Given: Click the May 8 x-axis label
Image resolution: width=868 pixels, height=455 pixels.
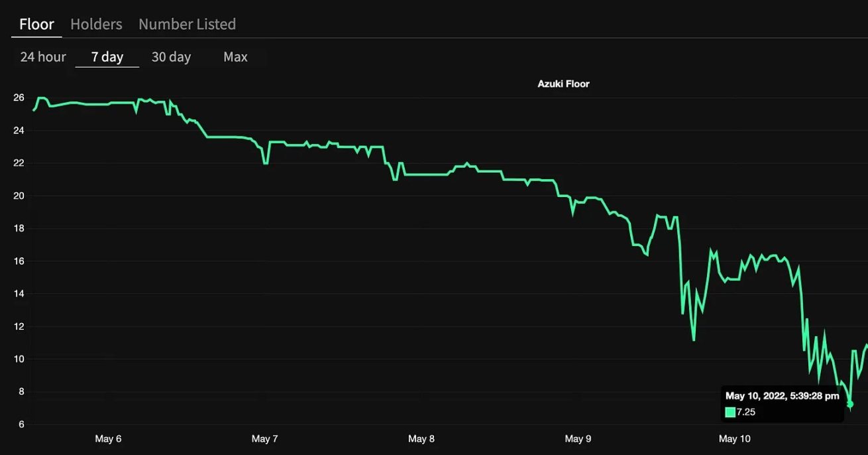Looking at the screenshot, I should (x=421, y=438).
